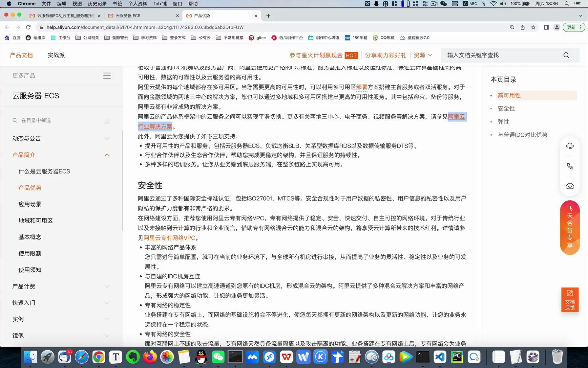The width and height of the screenshot is (588, 368).
Task: Open 阿里云专有网络VPC link
Action: [x=170, y=238]
